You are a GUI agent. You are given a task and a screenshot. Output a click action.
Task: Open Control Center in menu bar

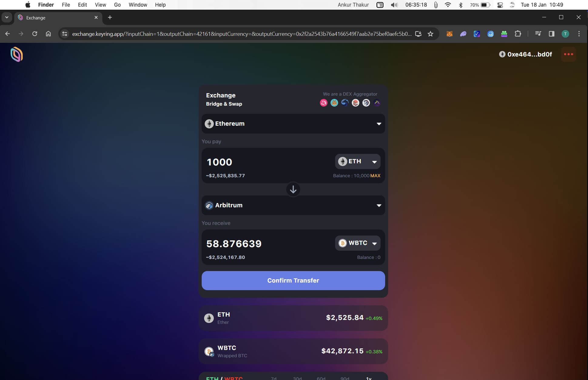500,5
